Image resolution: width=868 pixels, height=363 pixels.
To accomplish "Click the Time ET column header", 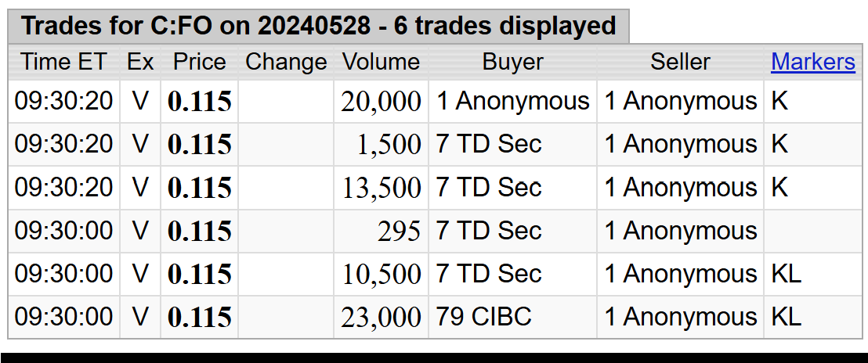I will [63, 62].
